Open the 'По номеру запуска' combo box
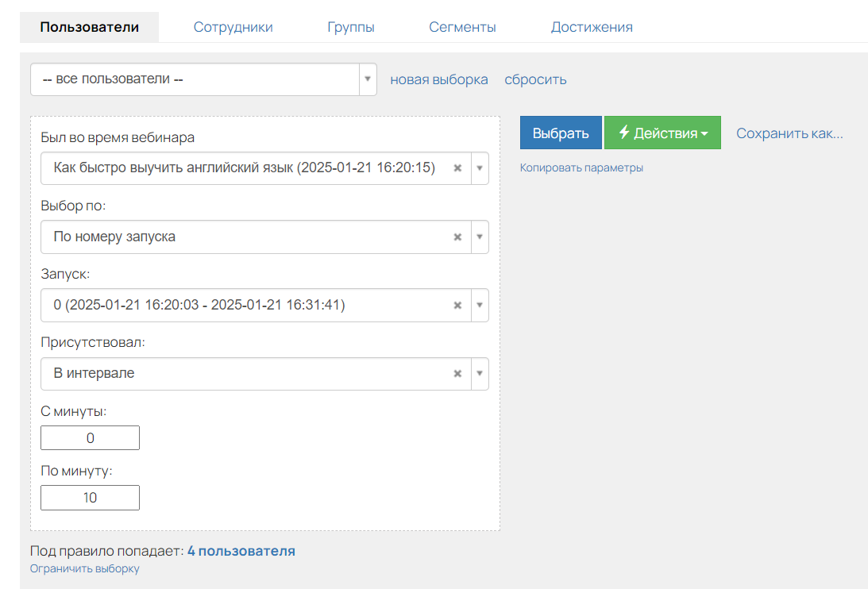 [264, 237]
